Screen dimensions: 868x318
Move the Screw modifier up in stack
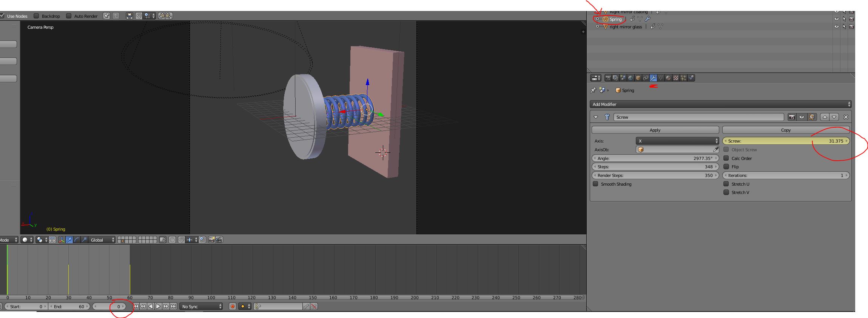pos(825,117)
